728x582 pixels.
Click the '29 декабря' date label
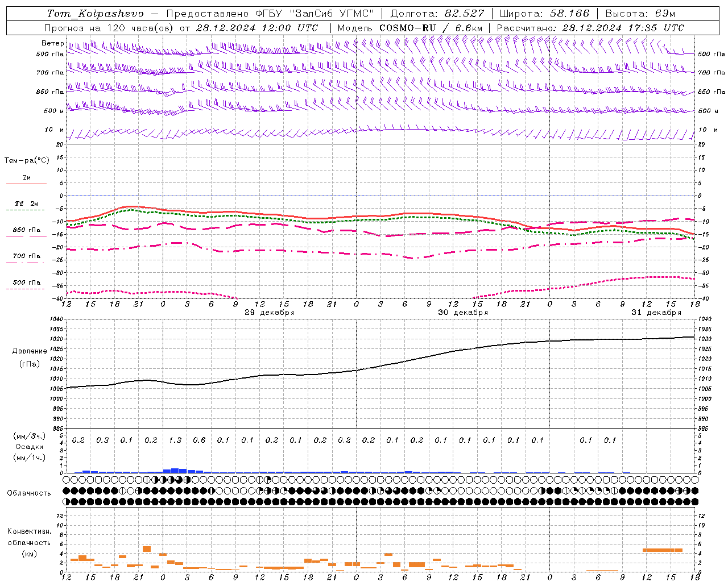pos(270,313)
